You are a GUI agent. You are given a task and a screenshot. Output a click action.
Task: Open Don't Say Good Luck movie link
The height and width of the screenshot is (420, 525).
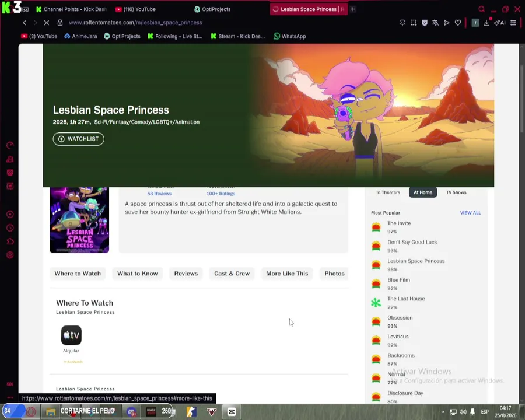coord(412,242)
